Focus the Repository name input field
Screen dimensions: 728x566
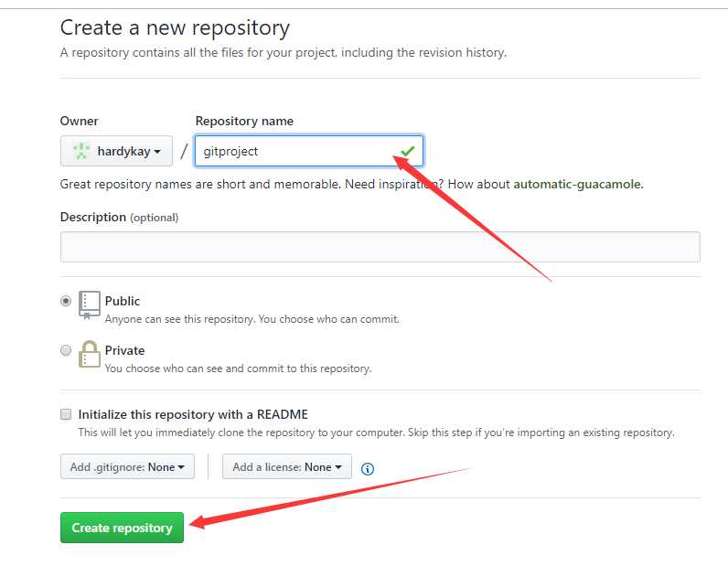point(309,151)
